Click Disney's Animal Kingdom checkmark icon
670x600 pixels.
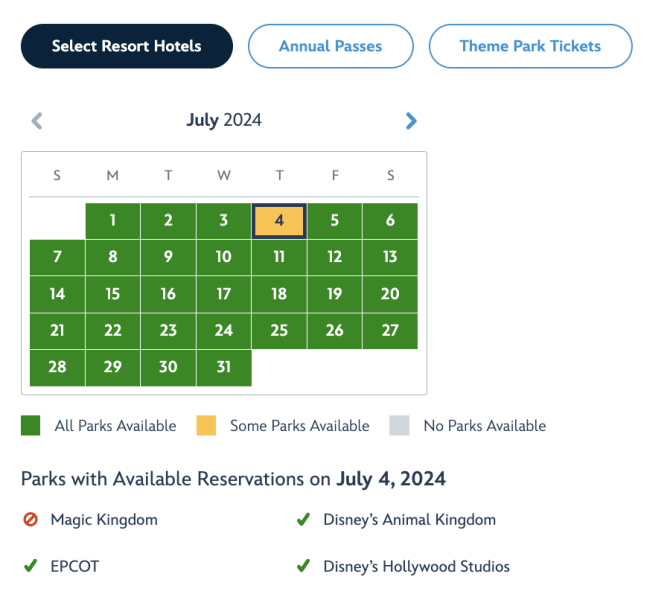point(302,520)
